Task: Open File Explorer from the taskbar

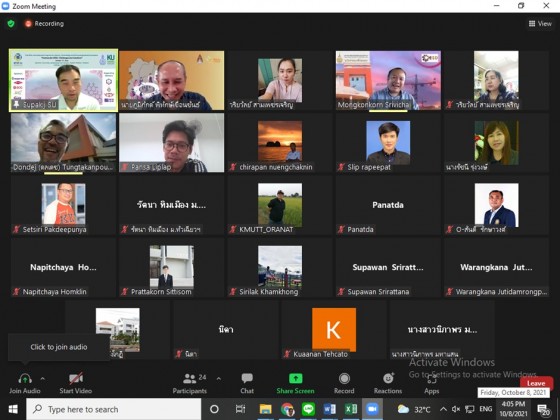Action: [265, 409]
